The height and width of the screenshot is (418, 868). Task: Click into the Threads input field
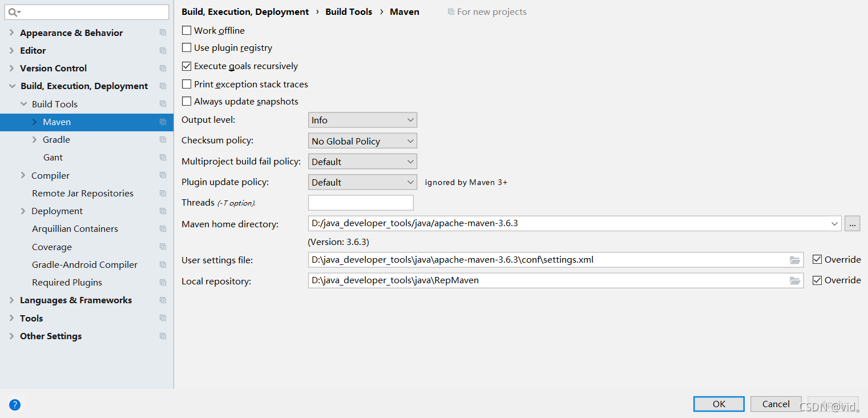pos(361,203)
